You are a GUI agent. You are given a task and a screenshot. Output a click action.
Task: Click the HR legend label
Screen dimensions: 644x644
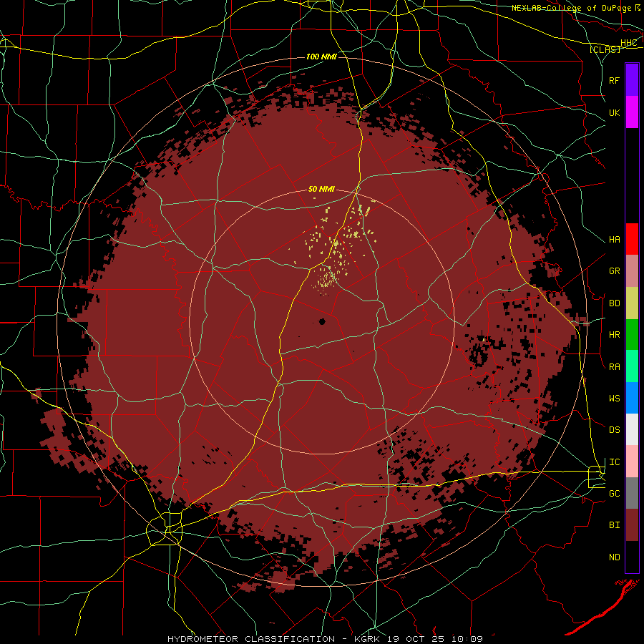coord(614,335)
